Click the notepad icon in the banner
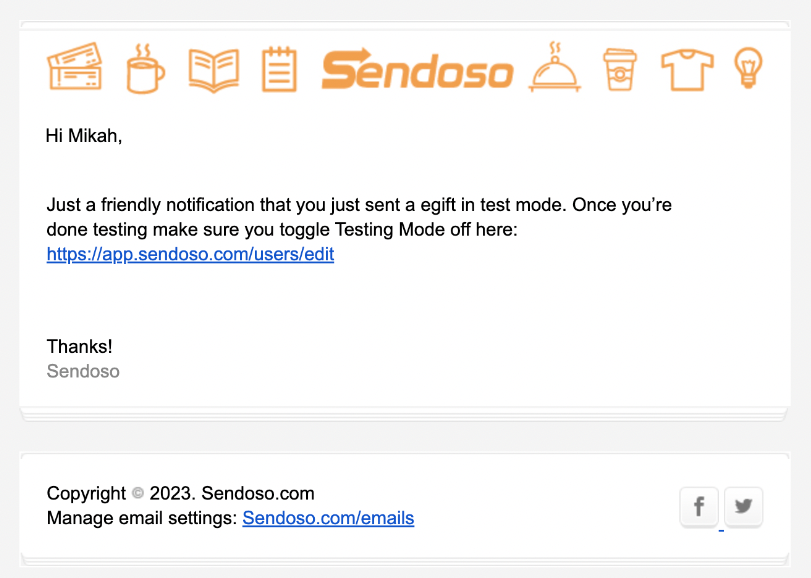The image size is (811, 578). tap(279, 70)
